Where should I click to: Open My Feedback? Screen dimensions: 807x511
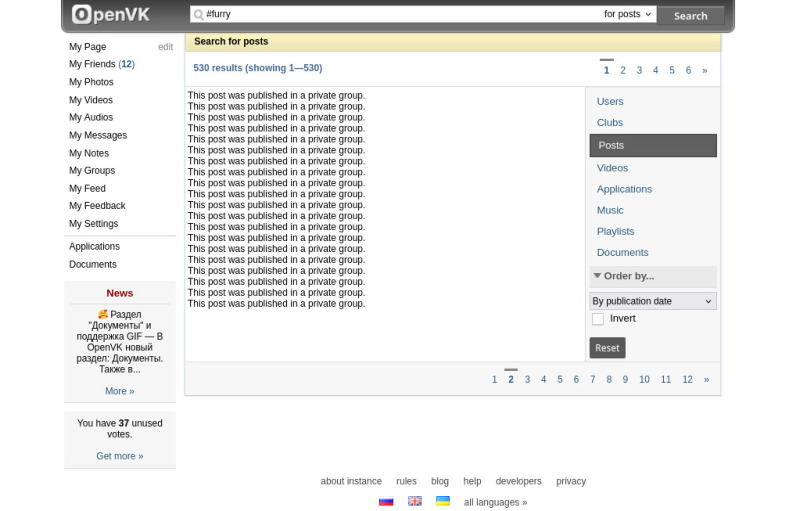[x=97, y=206]
